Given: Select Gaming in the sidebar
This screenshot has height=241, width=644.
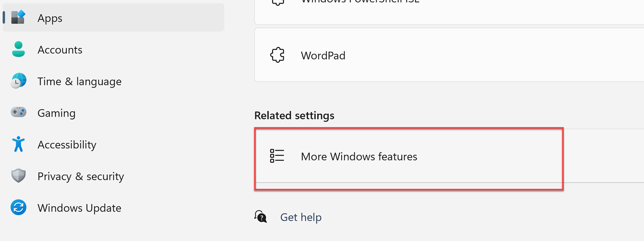Looking at the screenshot, I should tap(56, 113).
